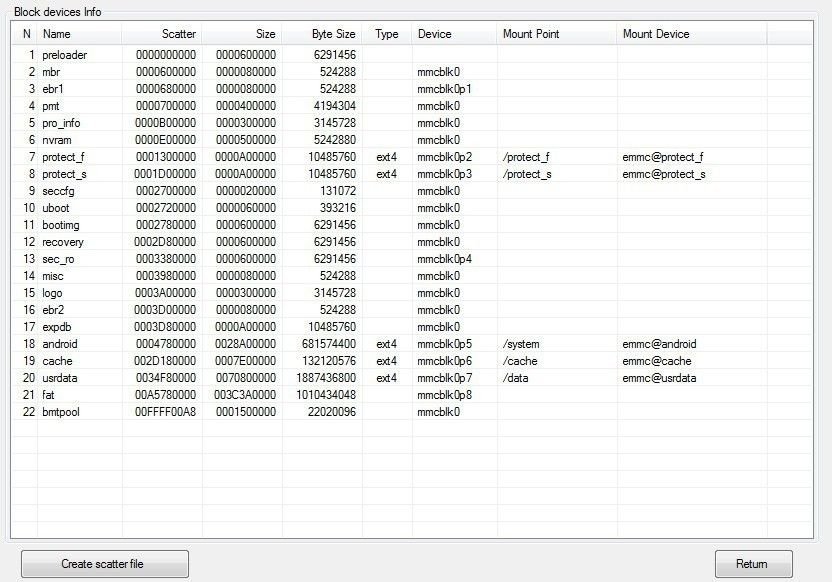832x582 pixels.
Task: Select the logo partition name
Action: coord(52,293)
